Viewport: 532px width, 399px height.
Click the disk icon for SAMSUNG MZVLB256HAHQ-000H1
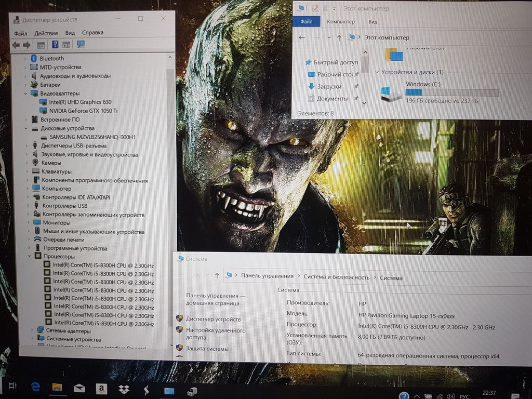click(x=44, y=137)
